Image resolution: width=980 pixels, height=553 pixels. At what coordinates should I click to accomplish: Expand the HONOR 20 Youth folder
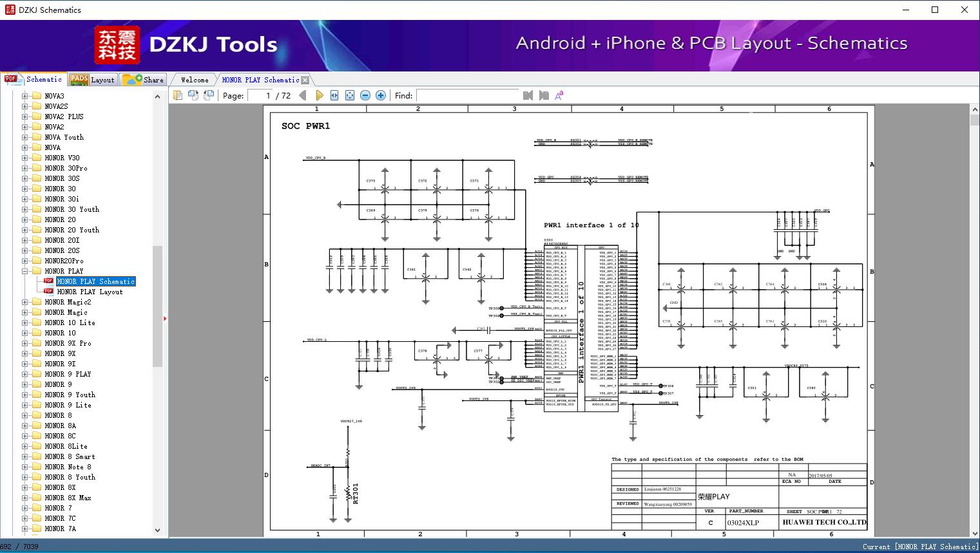point(25,230)
